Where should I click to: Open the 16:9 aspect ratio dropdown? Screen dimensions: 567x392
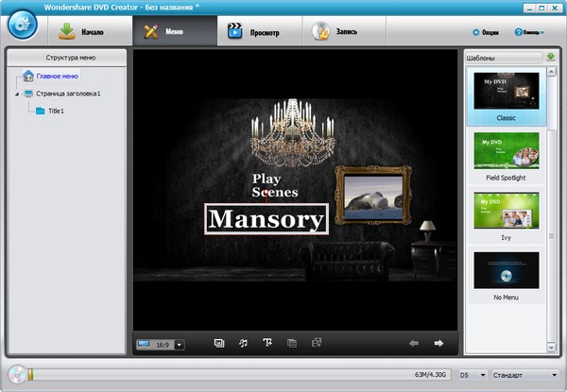[x=180, y=345]
